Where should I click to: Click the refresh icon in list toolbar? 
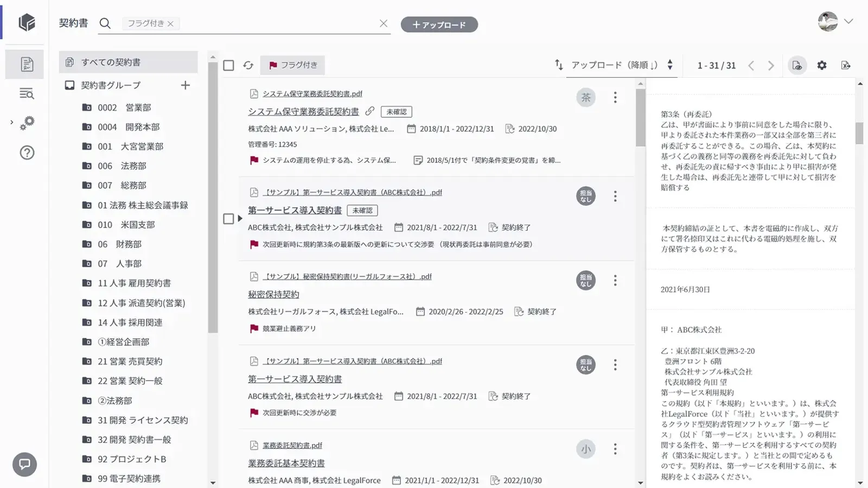(248, 65)
